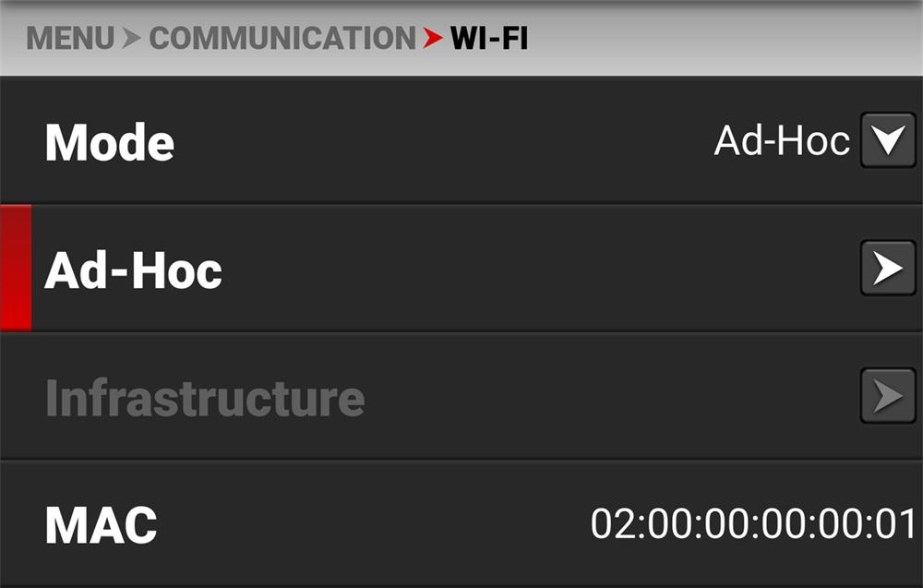Screen dimensions: 923x588
Task: Select the current Ad-Hoc mode value text
Action: [782, 141]
